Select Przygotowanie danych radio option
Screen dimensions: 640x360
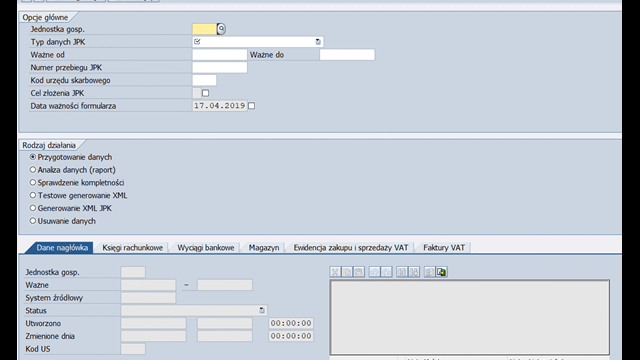tap(33, 157)
